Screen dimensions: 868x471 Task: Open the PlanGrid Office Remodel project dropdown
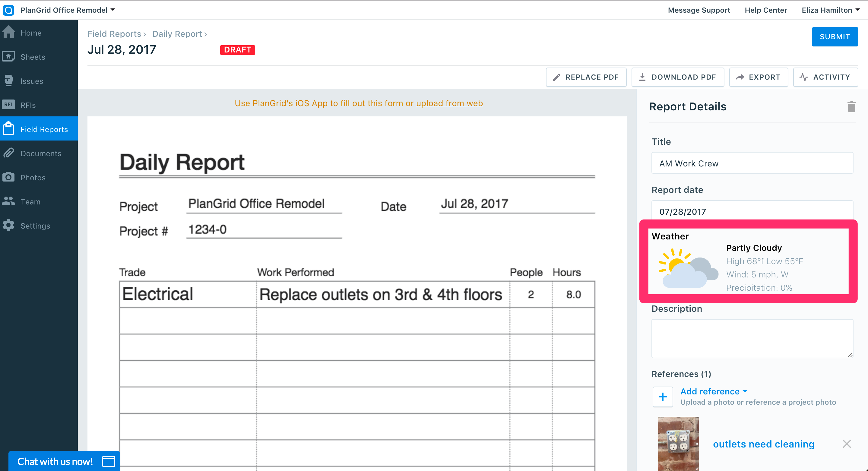68,10
